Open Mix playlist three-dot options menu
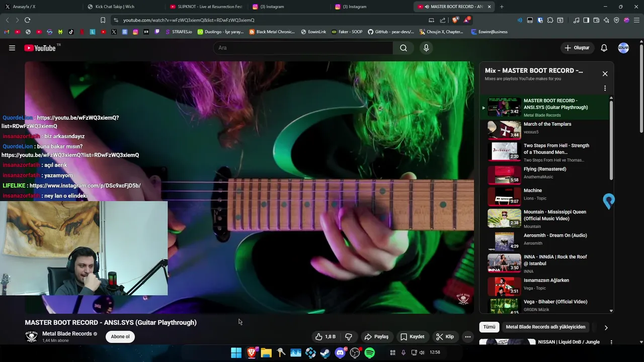This screenshot has height=362, width=644. click(x=605, y=88)
